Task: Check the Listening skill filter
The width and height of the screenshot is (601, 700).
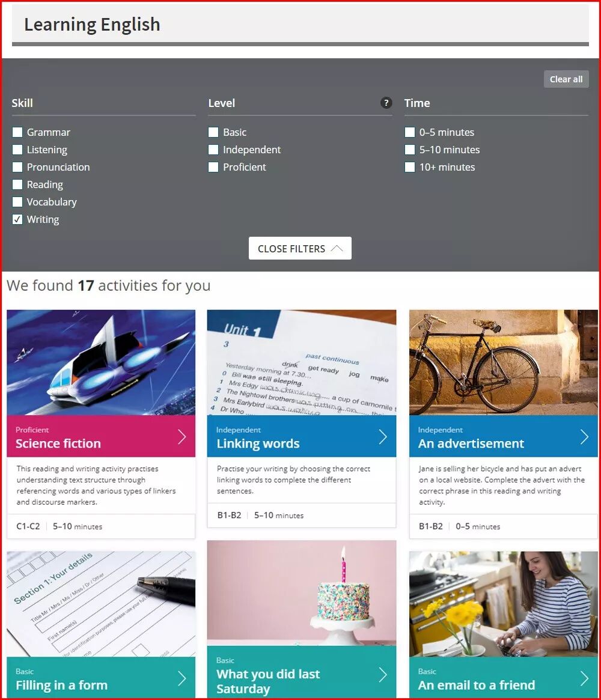Action: [x=17, y=150]
